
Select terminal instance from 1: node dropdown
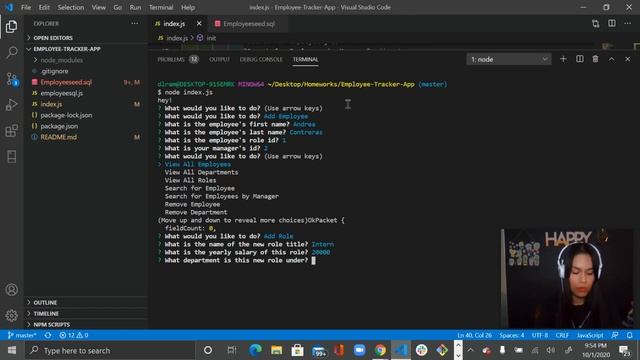coord(509,59)
